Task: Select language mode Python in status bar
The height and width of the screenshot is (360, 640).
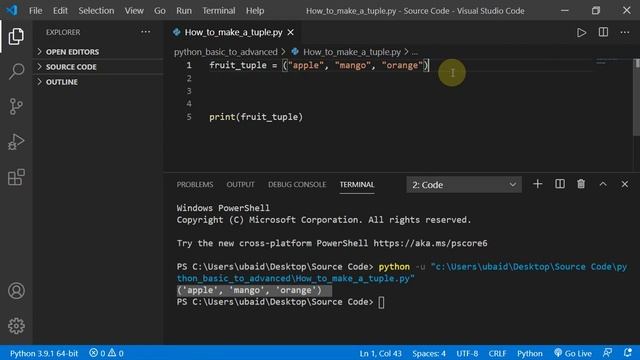Action: pyautogui.click(x=530, y=353)
